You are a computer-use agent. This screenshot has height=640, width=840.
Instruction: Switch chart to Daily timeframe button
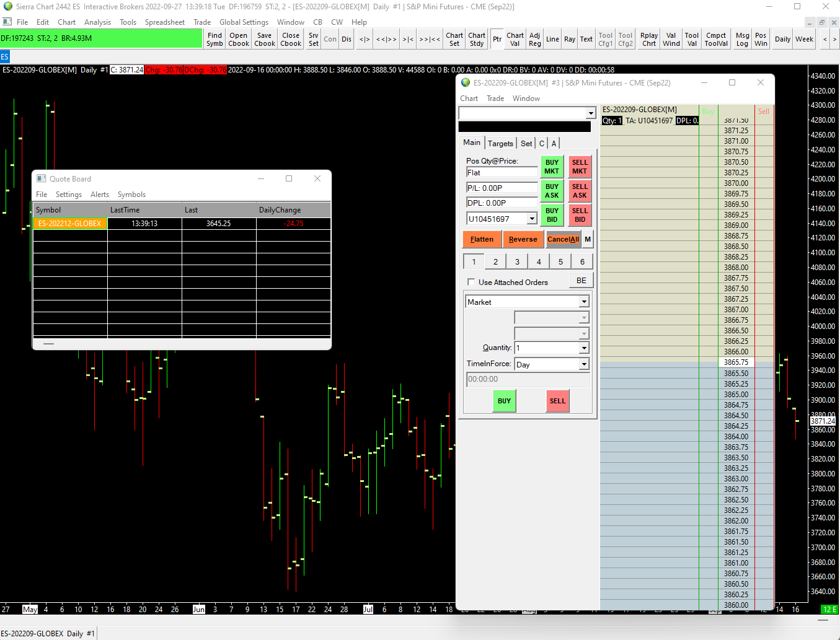[x=783, y=39]
